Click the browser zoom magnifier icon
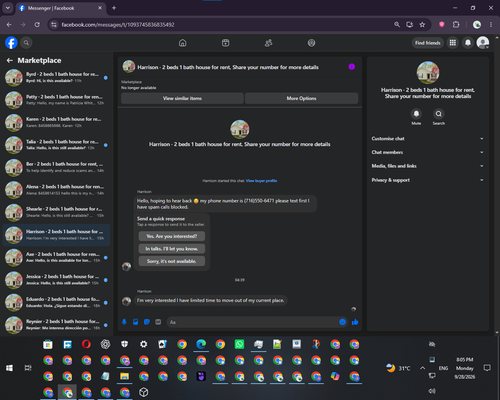Screen dimensions: 500x400 click(397, 25)
